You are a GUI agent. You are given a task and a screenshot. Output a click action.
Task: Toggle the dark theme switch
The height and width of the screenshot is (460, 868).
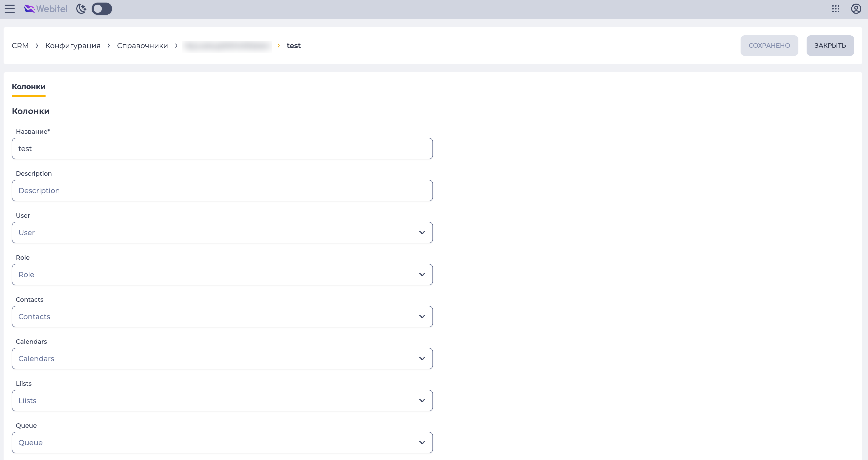(102, 9)
